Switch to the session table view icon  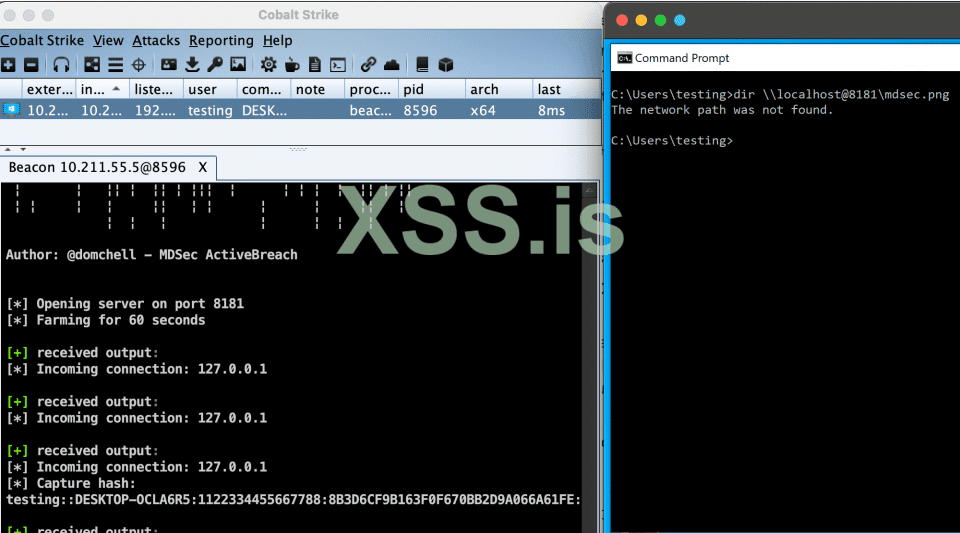point(115,65)
